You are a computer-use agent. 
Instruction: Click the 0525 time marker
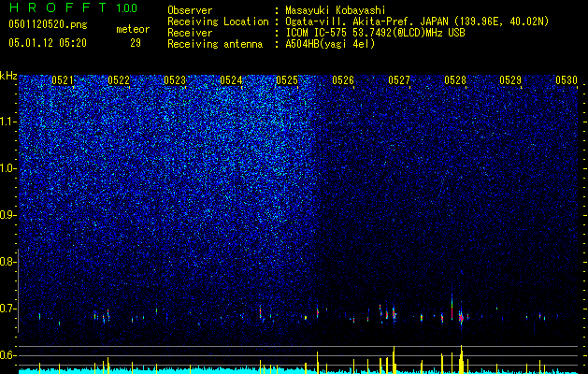coord(287,80)
